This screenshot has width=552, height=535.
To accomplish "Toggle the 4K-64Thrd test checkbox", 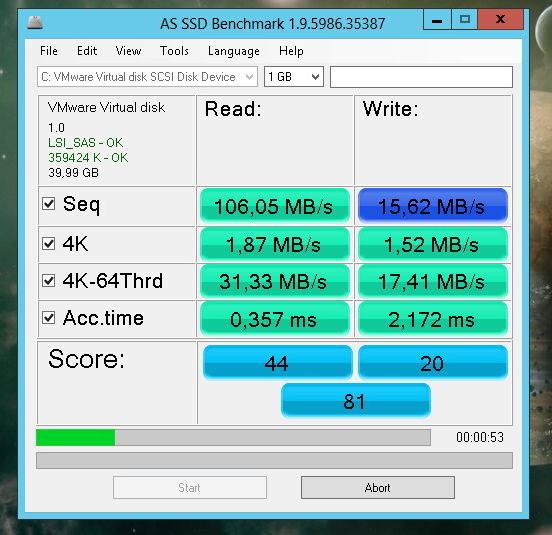I will pos(49,281).
